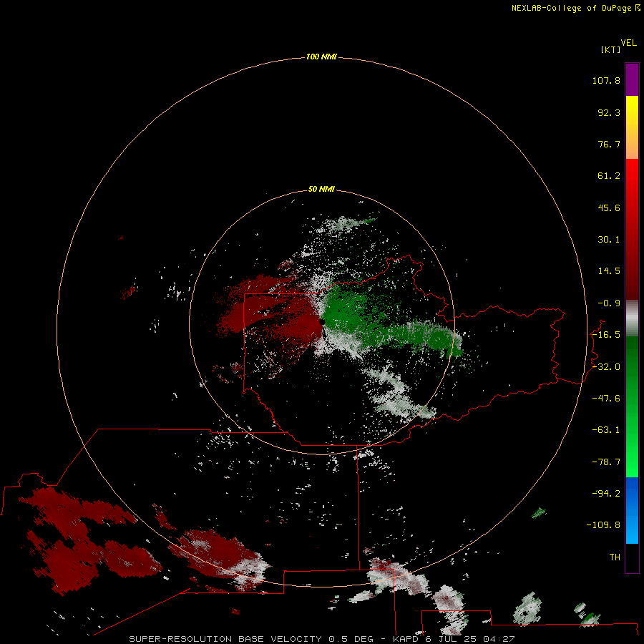644x644 pixels.
Task: Click the blue segment of the velocity color bar
Action: coord(632,510)
